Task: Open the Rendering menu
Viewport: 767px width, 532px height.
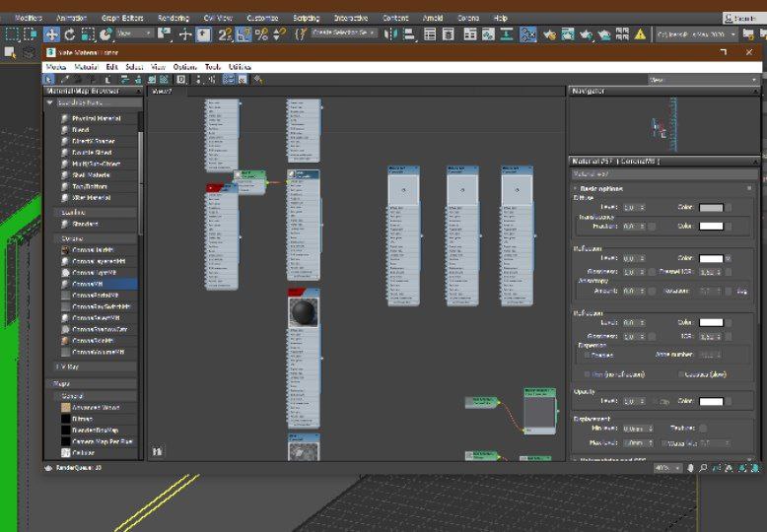Action: coord(174,18)
